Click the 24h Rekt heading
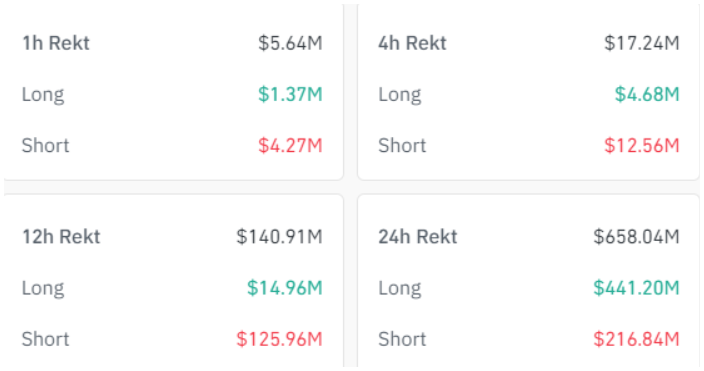Image resolution: width=704 pixels, height=371 pixels. point(418,237)
